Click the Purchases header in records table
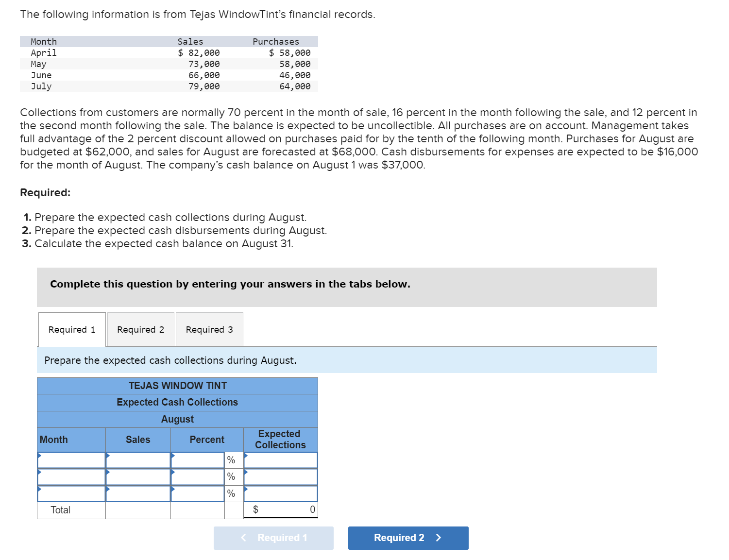This screenshot has height=560, width=729. (x=276, y=41)
